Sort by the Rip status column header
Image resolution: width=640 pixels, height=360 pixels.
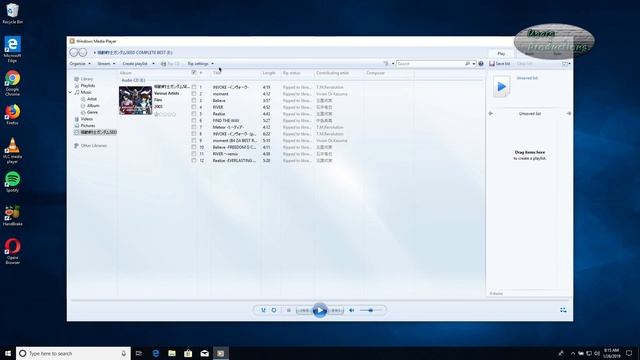(291, 73)
